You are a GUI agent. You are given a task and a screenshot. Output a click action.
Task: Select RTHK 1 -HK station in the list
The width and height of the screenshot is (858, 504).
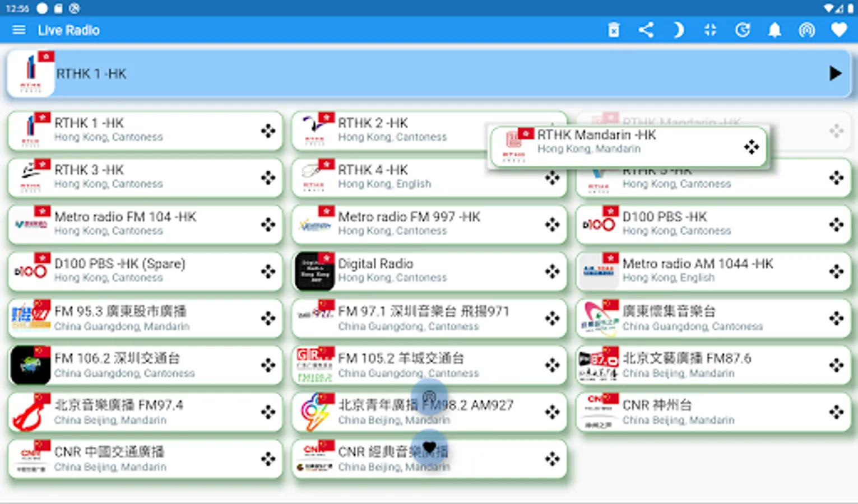[x=145, y=131]
